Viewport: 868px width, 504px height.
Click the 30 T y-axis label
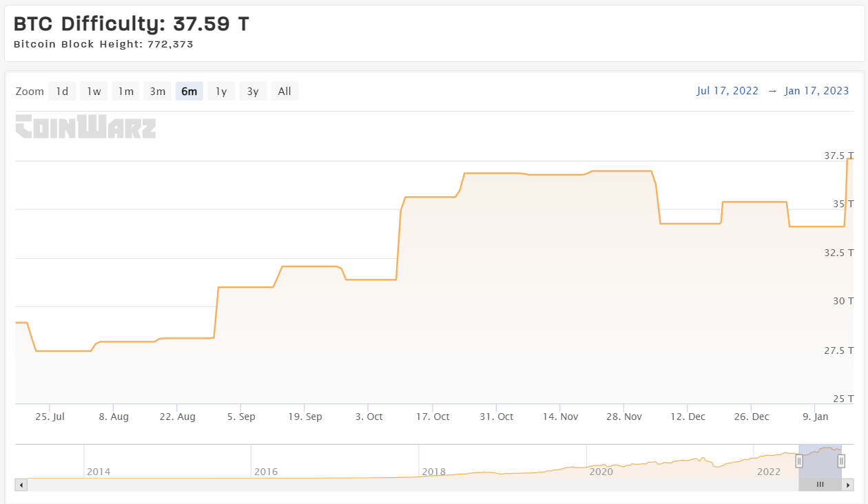[x=844, y=301]
